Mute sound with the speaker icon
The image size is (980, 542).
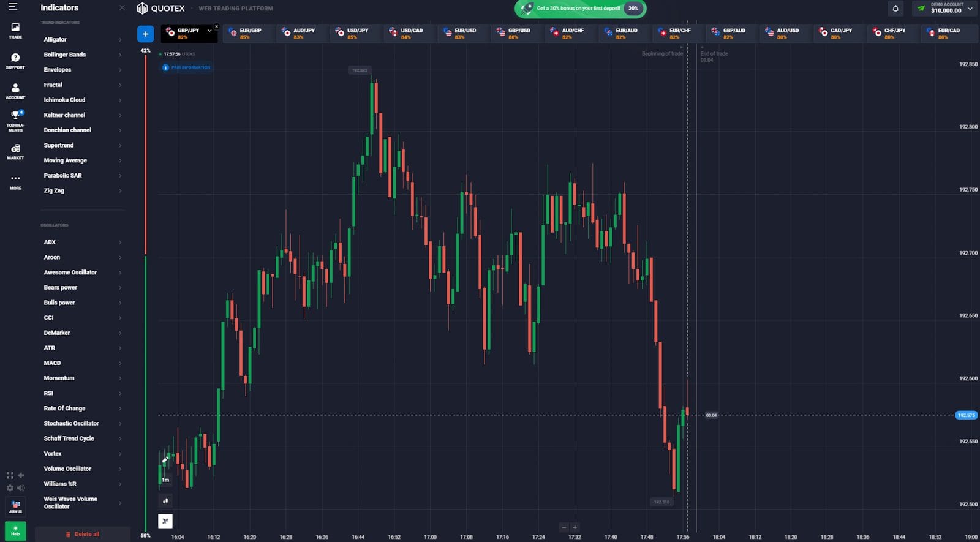(x=21, y=488)
